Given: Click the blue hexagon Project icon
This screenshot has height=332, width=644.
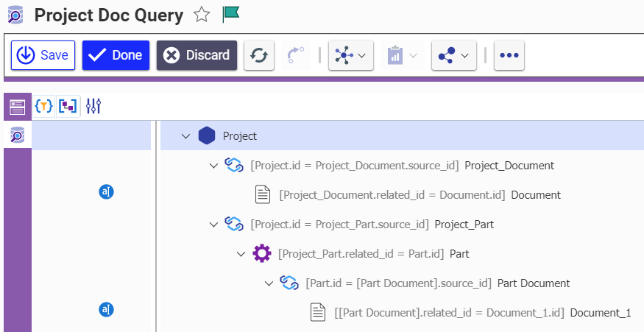Looking at the screenshot, I should (207, 135).
